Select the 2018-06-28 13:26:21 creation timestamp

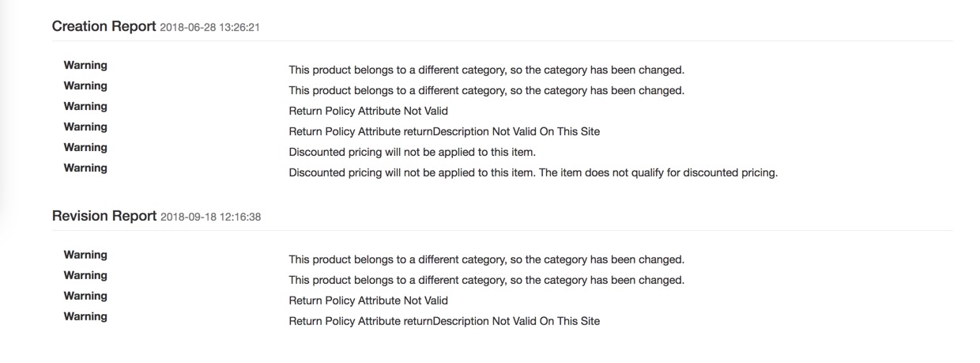pyautogui.click(x=210, y=28)
